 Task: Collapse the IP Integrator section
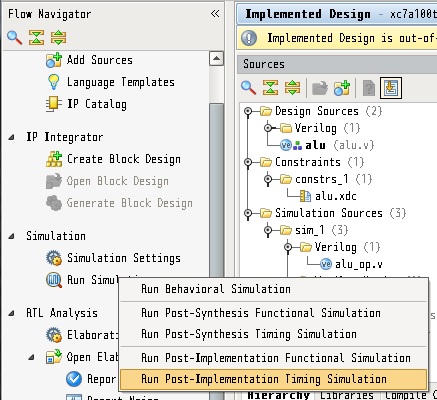point(12,137)
